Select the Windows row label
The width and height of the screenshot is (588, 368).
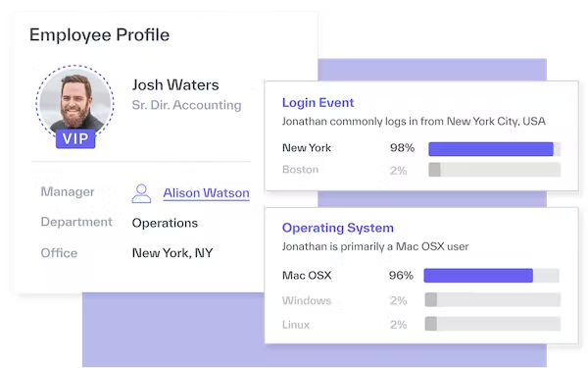click(307, 300)
